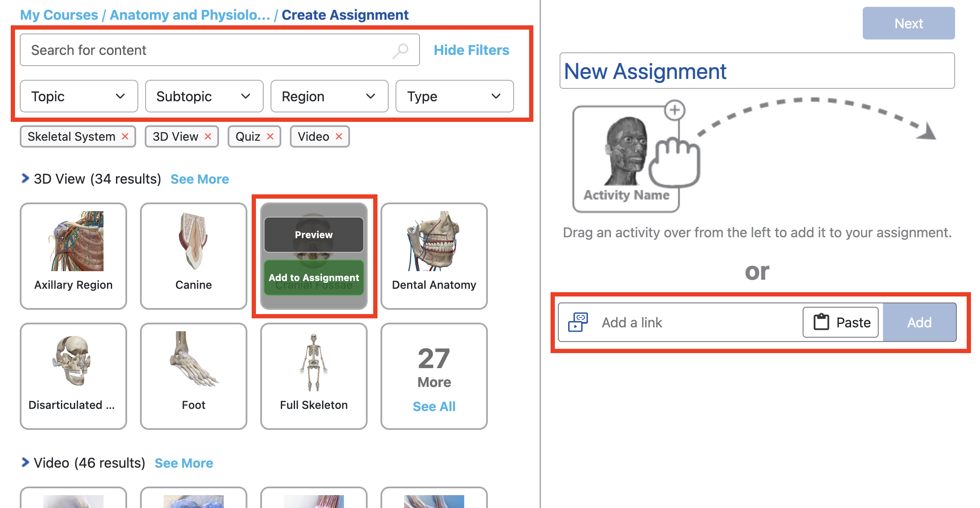Viewport: 980px width, 508px height.
Task: Remove the Skeletal System filter
Action: pos(125,136)
